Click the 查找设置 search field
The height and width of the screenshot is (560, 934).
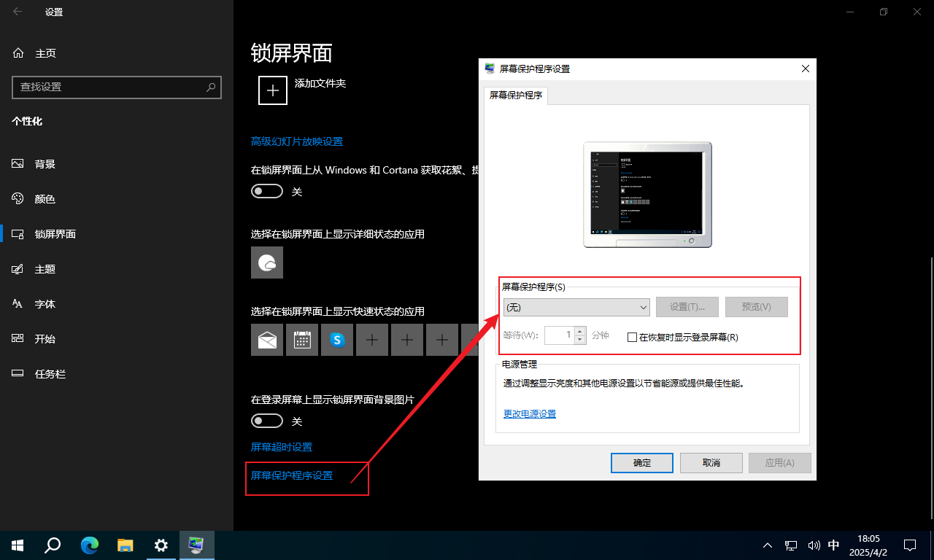click(117, 87)
